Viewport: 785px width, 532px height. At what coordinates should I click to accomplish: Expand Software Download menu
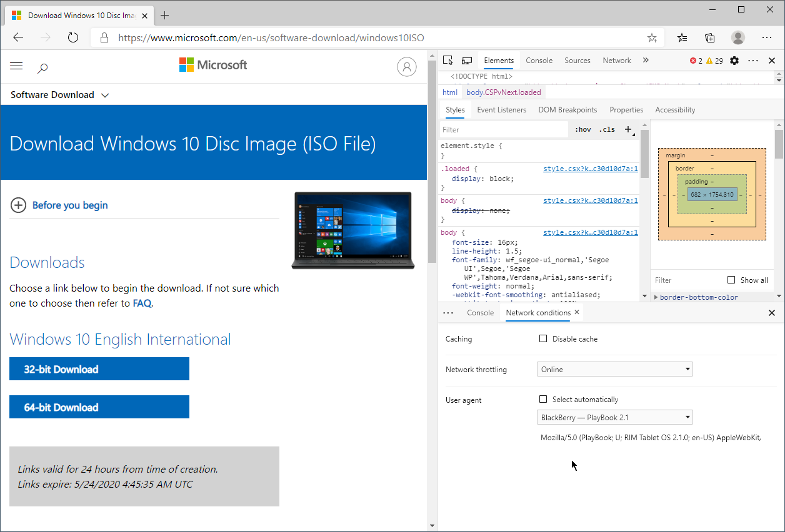pos(60,95)
